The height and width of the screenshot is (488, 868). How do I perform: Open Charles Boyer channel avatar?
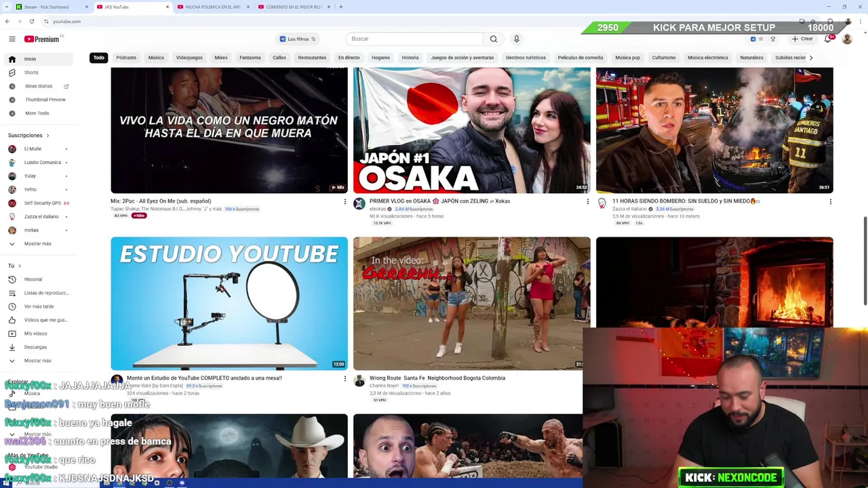click(x=359, y=381)
